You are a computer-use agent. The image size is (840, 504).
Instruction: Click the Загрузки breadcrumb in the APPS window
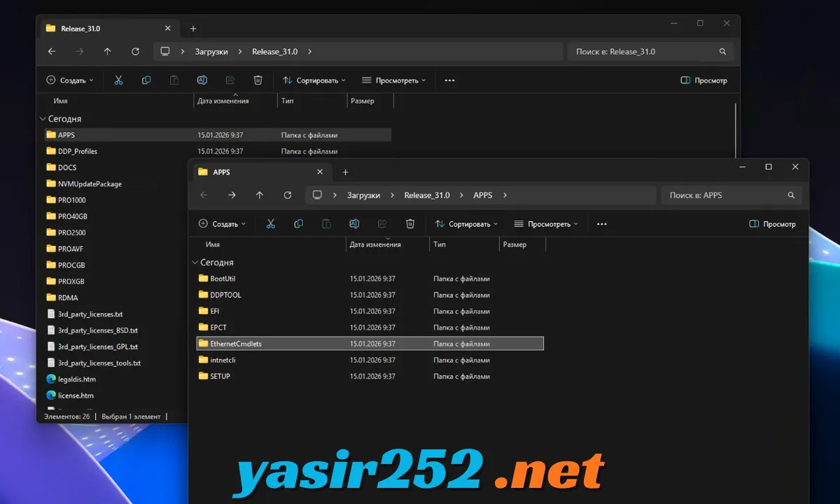[x=364, y=195]
